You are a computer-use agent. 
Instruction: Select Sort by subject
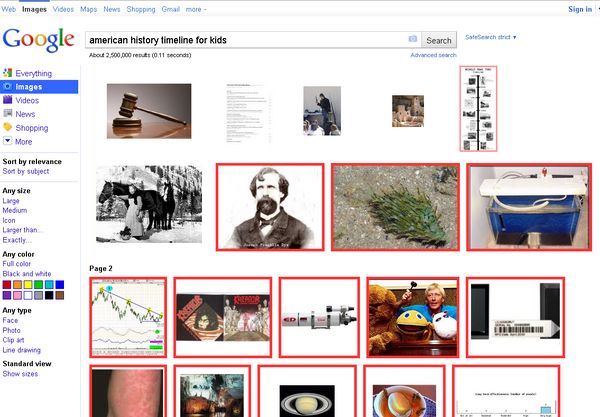pos(26,171)
